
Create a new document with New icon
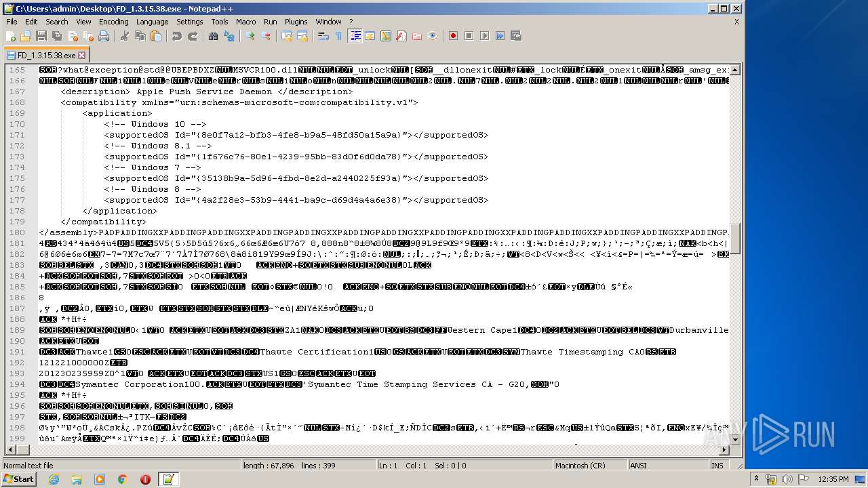point(11,36)
